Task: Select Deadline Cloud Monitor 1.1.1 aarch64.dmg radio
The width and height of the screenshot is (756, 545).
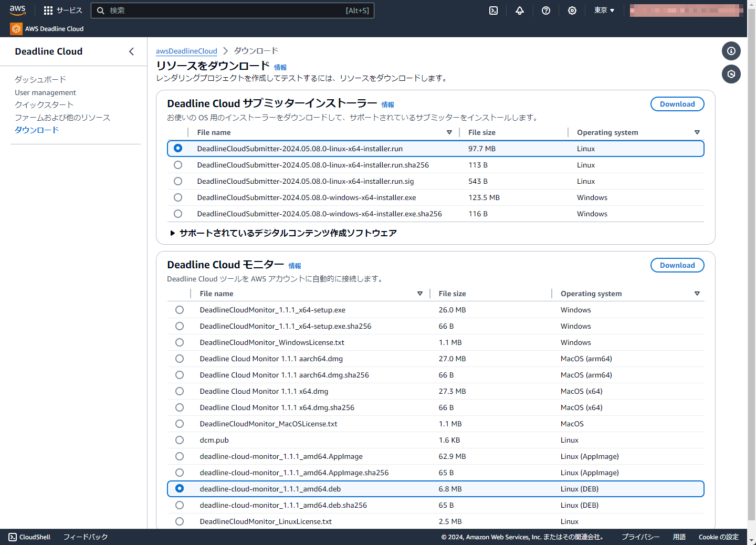Action: point(180,359)
